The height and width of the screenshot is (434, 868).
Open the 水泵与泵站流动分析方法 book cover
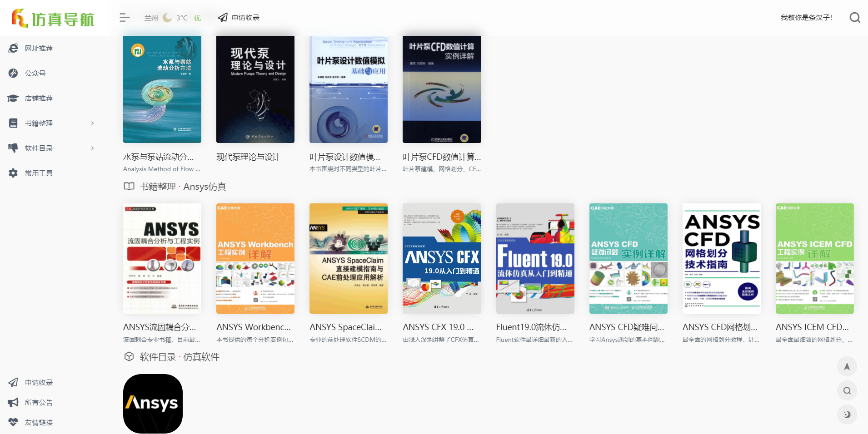point(162,89)
